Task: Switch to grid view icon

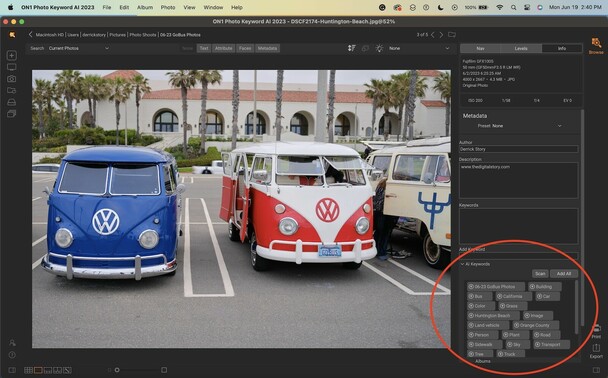Action: tap(28, 370)
